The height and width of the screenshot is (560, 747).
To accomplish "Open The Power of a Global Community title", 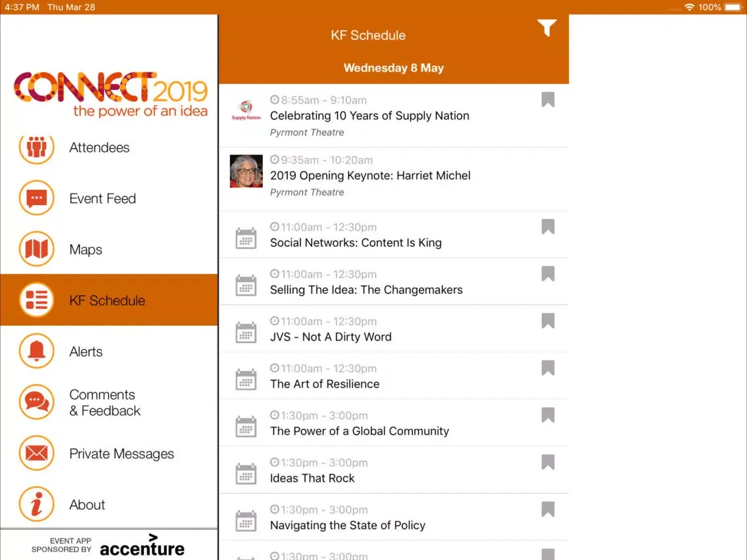I will point(360,431).
